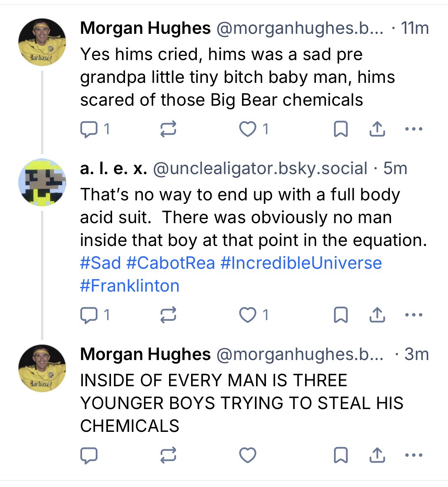Screen dimensions: 448x487
Task: Repost the 'THREE YOUNGER BOYS' post
Action: coord(168,455)
